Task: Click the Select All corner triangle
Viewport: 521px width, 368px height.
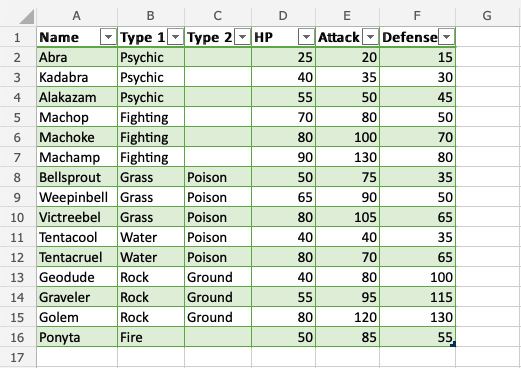Action: pos(27,17)
